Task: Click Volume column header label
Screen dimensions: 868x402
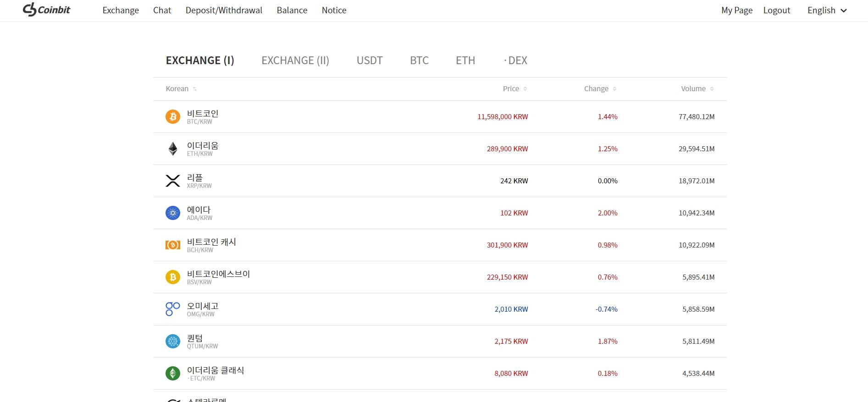Action: (x=693, y=89)
